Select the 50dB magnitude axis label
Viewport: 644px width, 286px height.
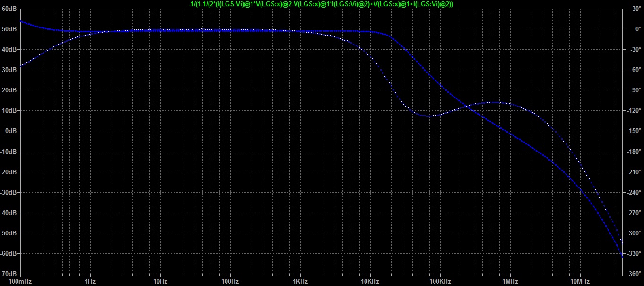(x=10, y=29)
